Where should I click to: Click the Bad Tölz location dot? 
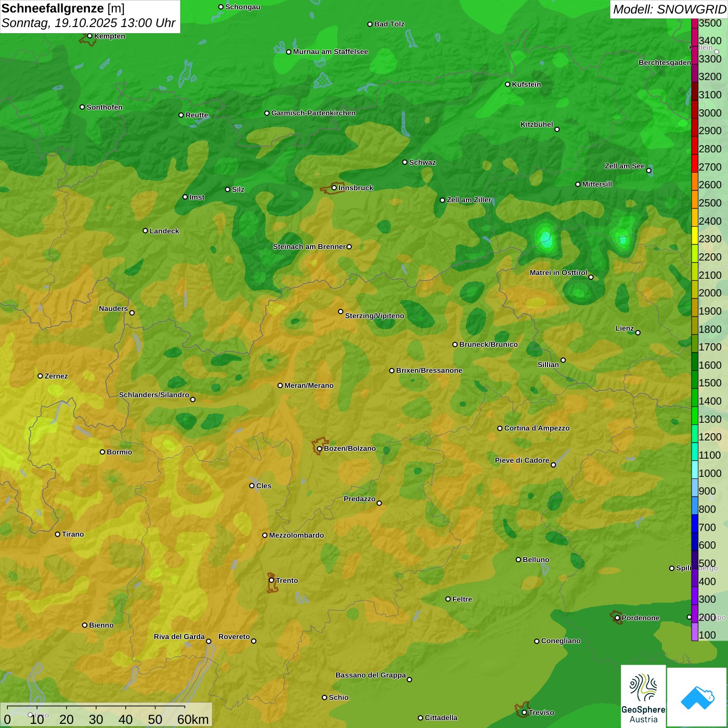370,24
